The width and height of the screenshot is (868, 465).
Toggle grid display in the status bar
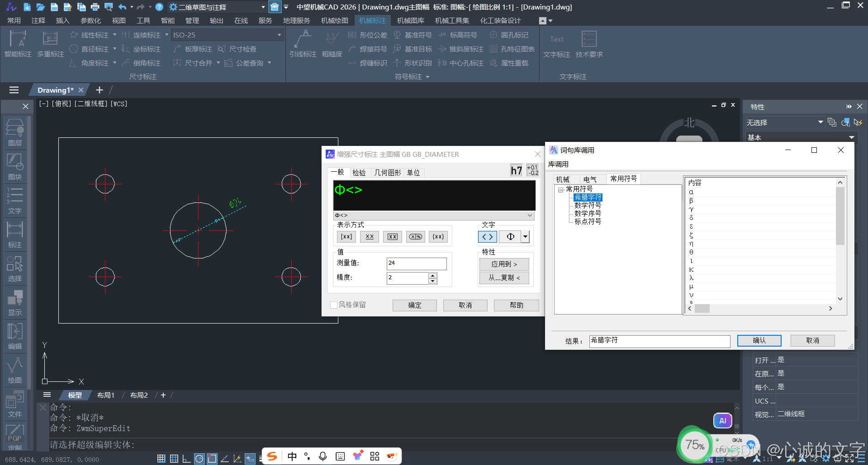point(174,459)
